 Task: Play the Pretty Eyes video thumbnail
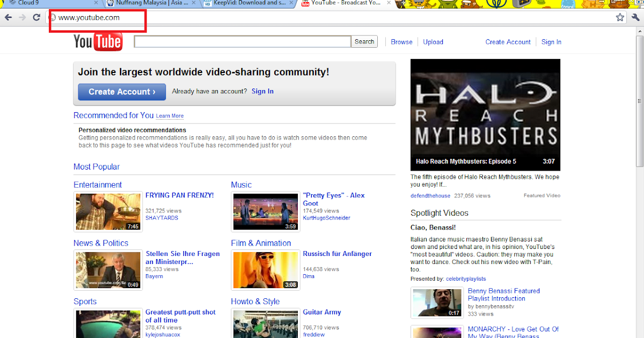pos(266,211)
